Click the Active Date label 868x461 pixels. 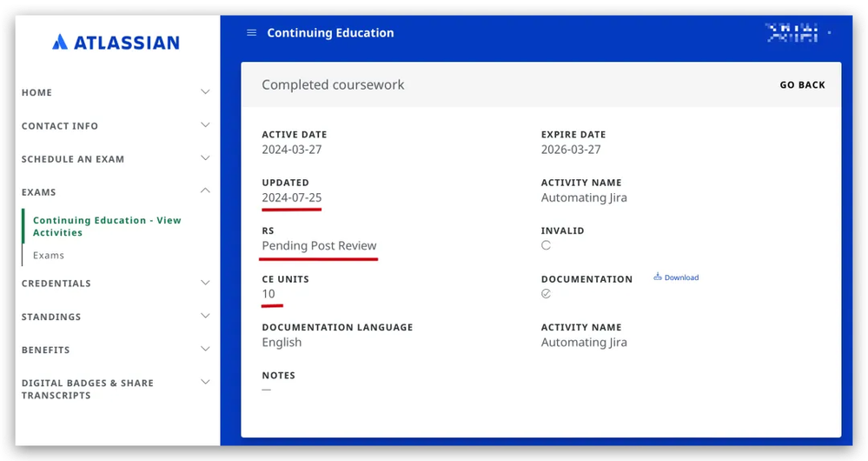click(295, 135)
